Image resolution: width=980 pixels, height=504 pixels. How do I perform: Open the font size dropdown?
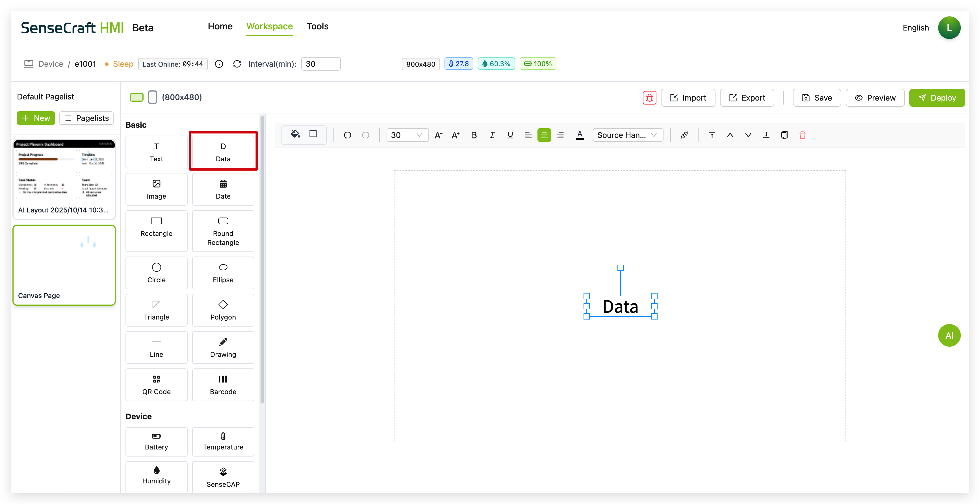click(407, 135)
